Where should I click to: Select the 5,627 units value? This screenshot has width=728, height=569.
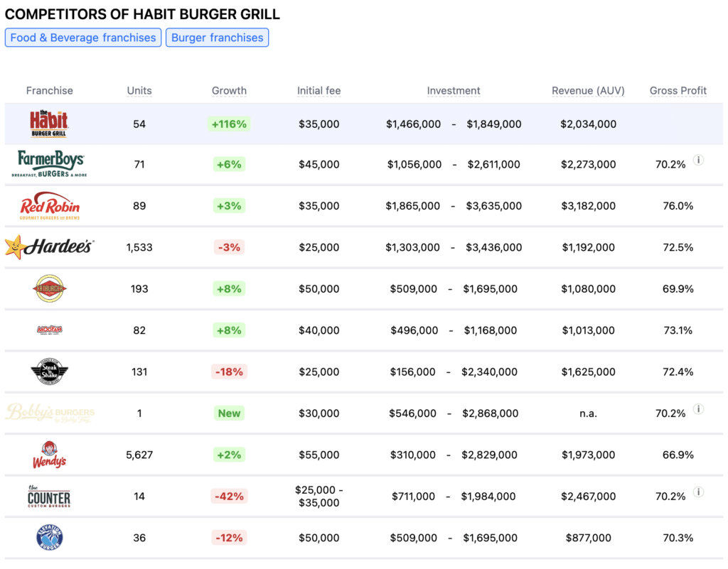pos(139,455)
